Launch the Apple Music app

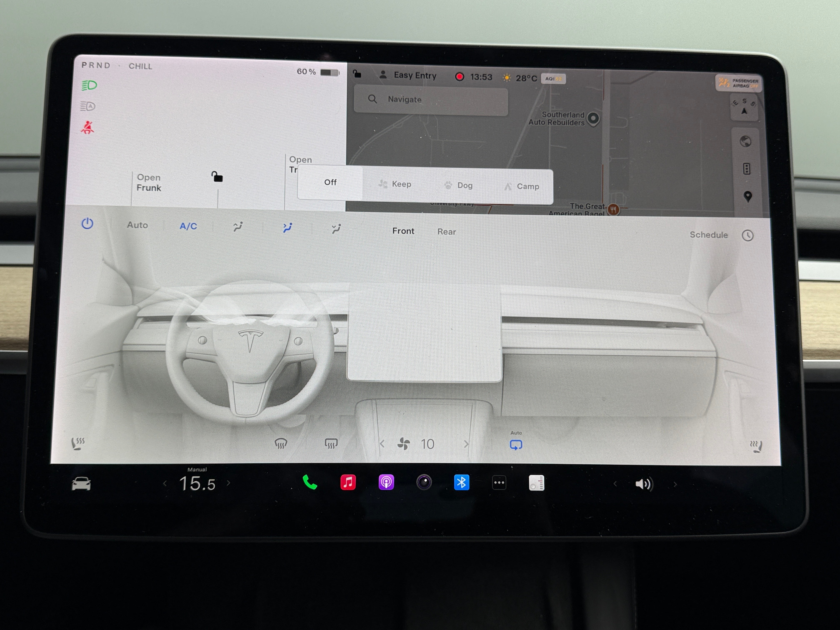point(348,483)
